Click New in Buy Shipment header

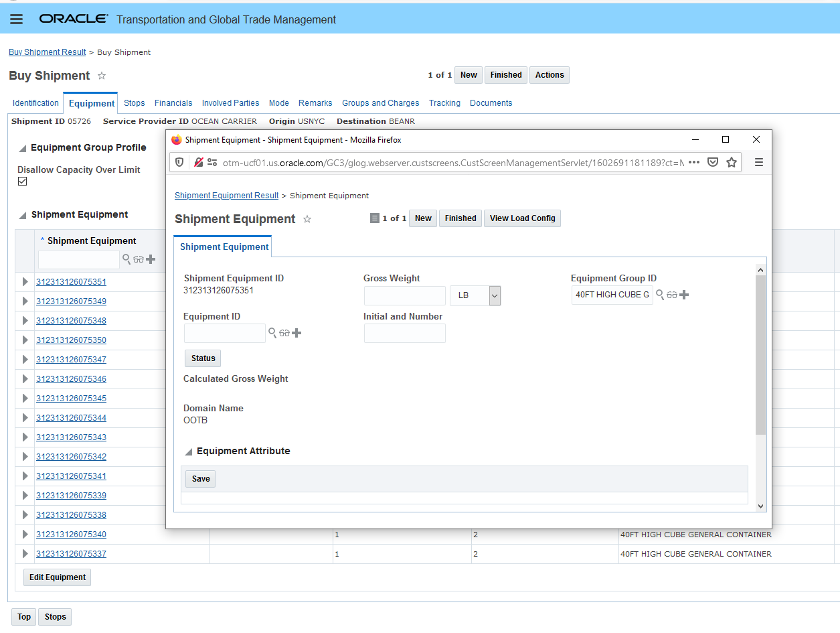tap(469, 75)
